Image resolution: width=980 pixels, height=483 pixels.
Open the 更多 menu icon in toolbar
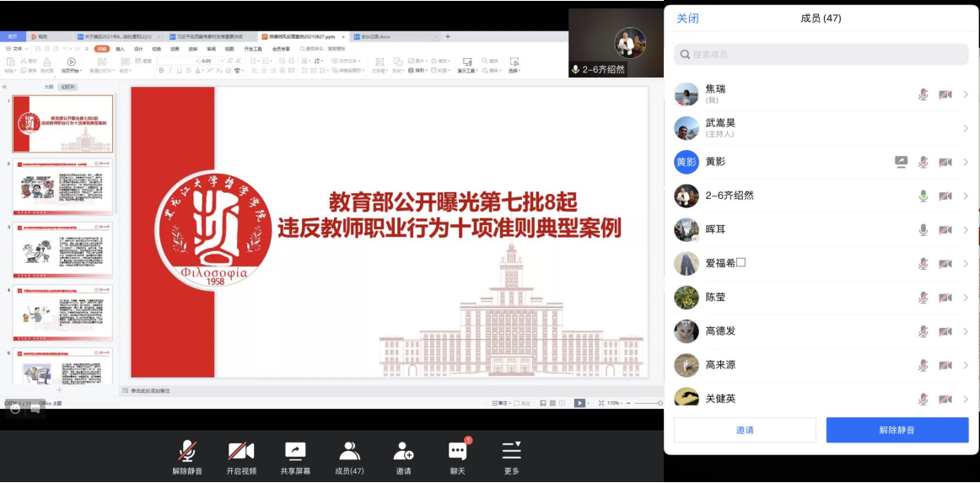click(x=511, y=451)
